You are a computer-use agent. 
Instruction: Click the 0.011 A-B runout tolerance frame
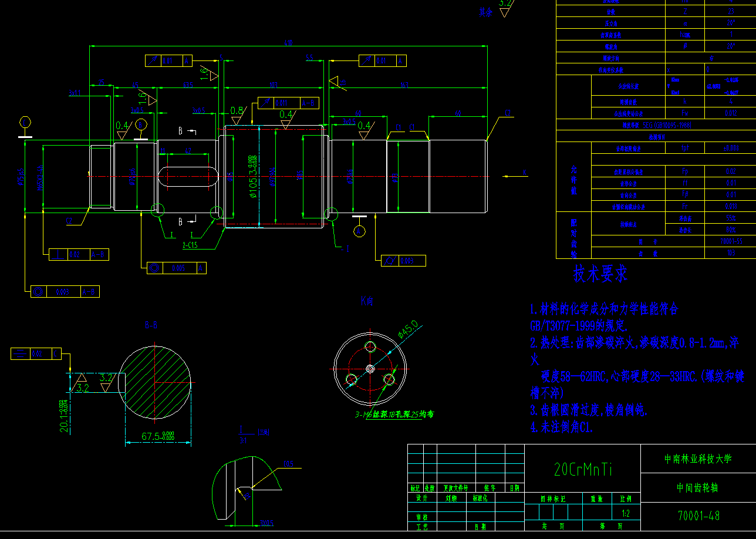[x=289, y=103]
